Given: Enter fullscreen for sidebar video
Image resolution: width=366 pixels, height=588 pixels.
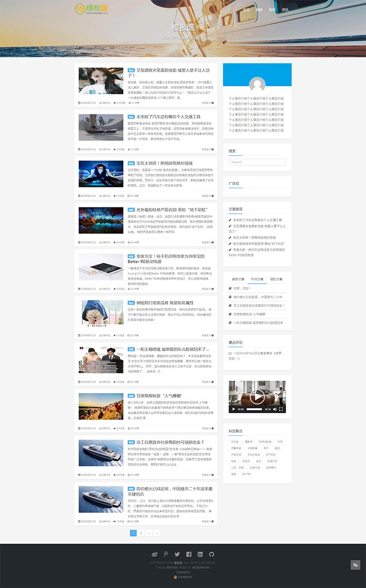Looking at the screenshot, I should click(281, 409).
